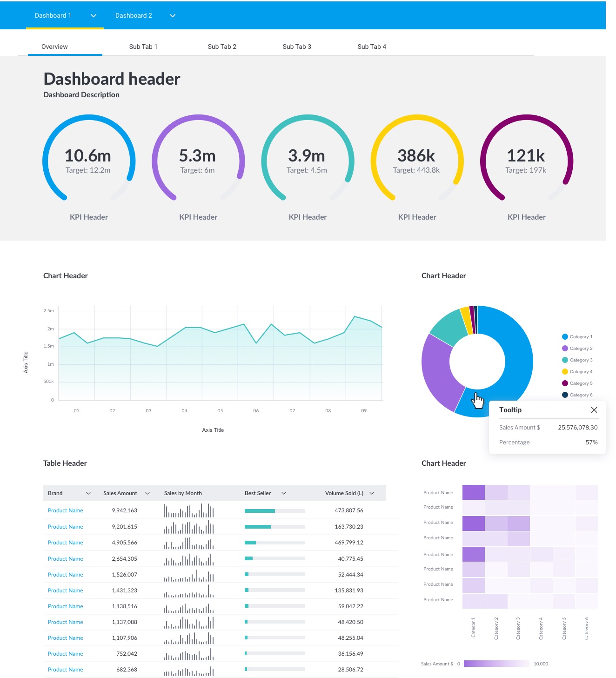The height and width of the screenshot is (678, 616).
Task: Click the darkest heatmap cell in Category 1 column
Action: pyautogui.click(x=473, y=492)
